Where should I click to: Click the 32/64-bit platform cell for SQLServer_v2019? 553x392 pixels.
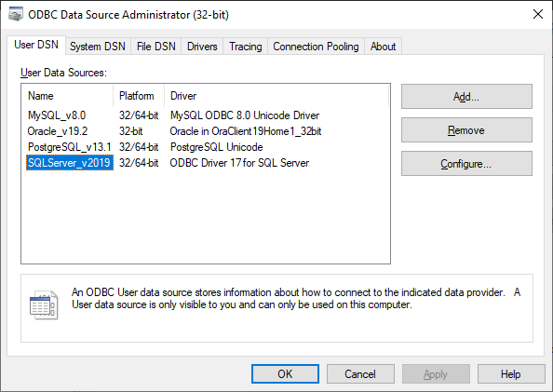139,163
